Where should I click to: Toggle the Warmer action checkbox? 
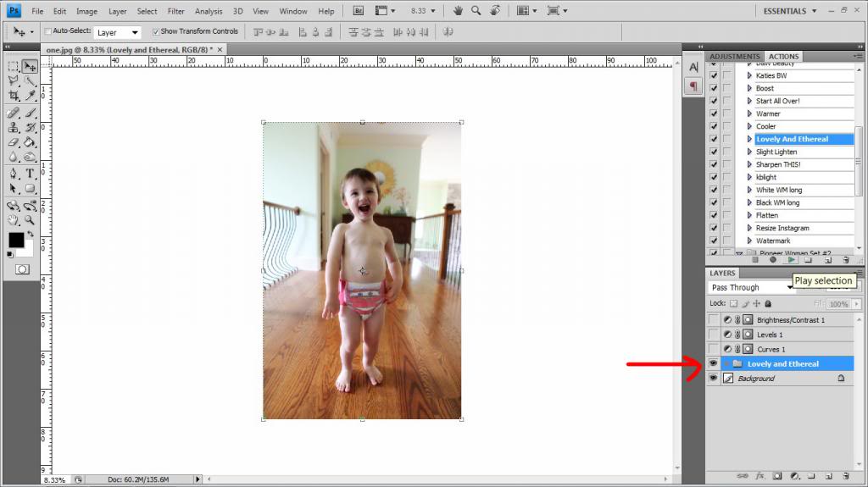coord(714,113)
